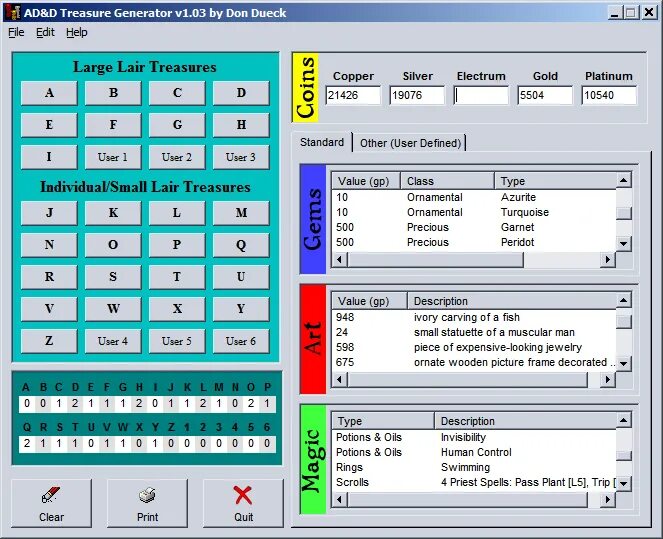
Task: Click treasure type P button
Action: (x=177, y=245)
